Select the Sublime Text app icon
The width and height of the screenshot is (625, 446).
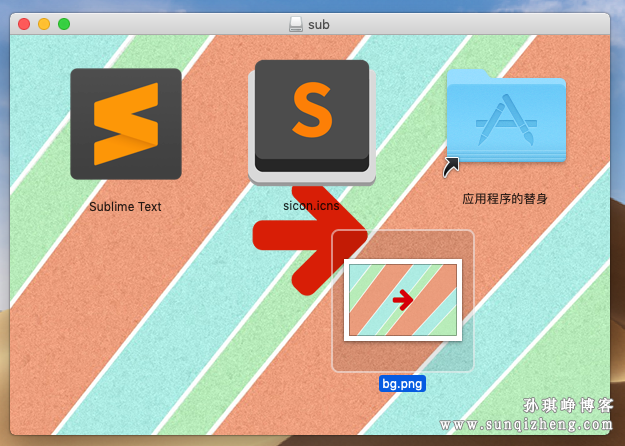[126, 124]
